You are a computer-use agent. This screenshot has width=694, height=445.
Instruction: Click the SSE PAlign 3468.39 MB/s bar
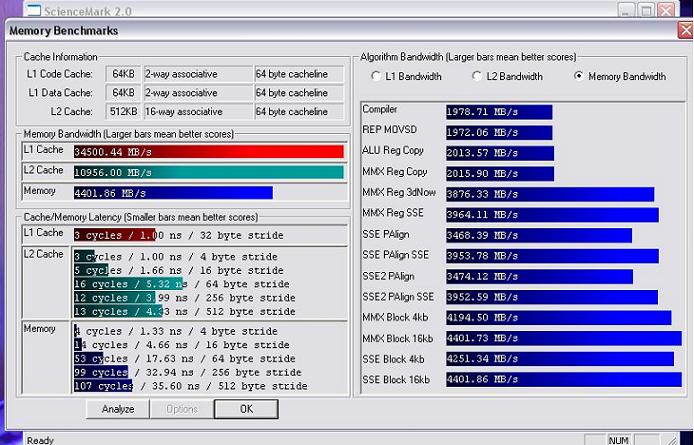[539, 236]
